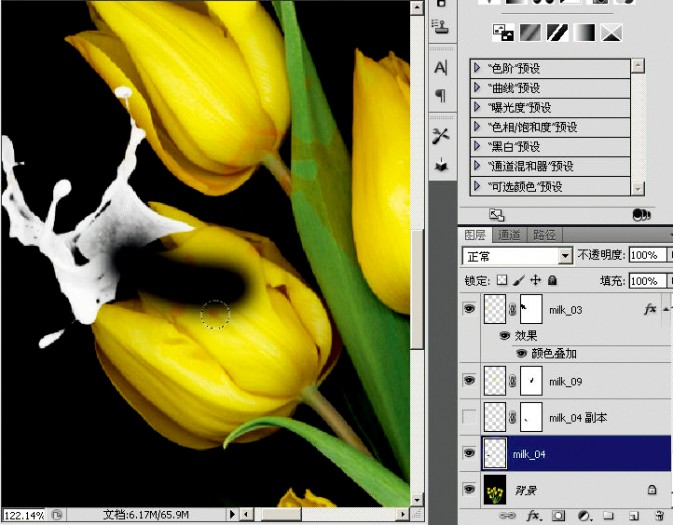The image size is (673, 525).
Task: Click the zoom percentage field 122.14%
Action: (24, 515)
